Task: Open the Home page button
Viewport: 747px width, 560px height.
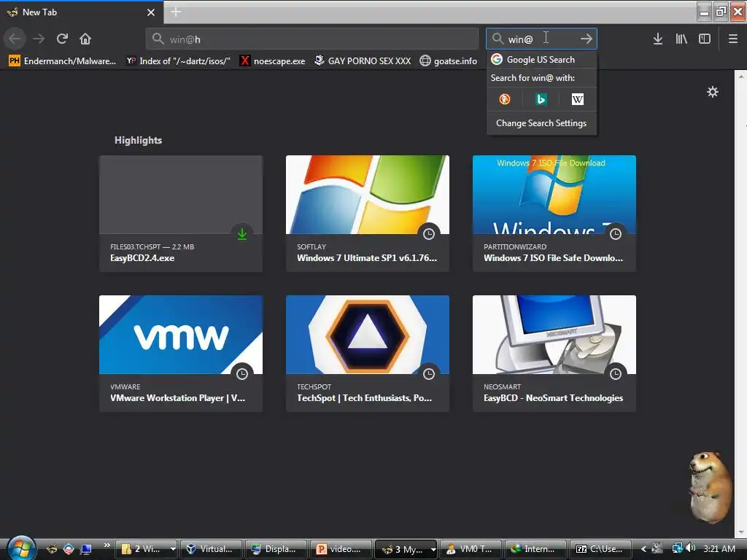Action: click(85, 39)
